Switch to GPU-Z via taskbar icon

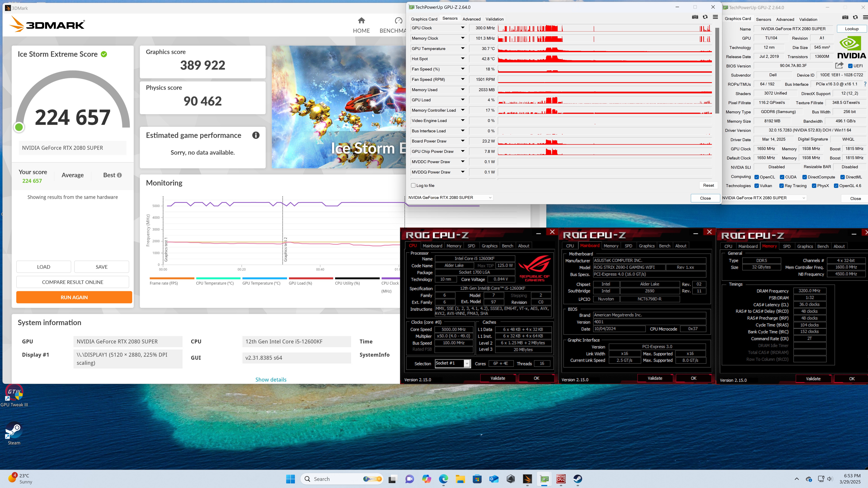tap(544, 479)
